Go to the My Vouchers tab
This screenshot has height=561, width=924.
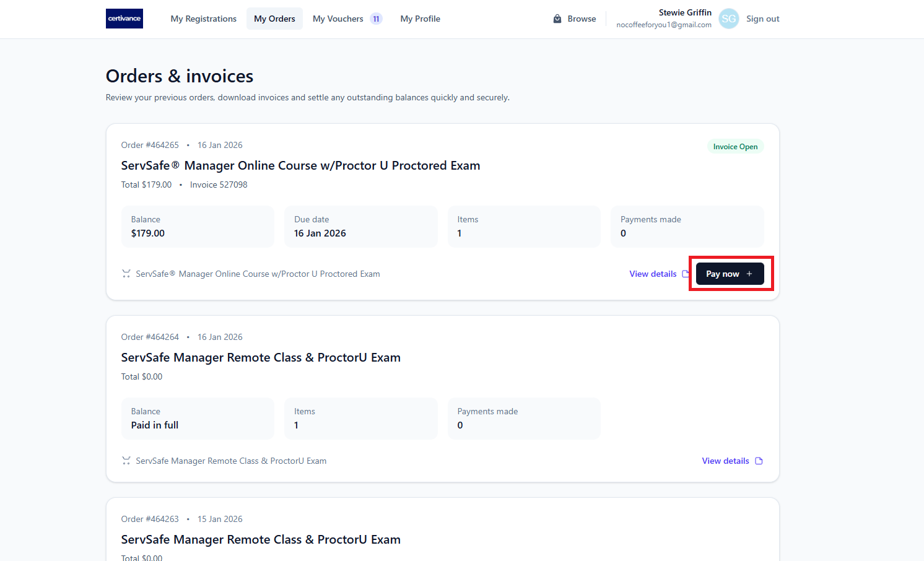tap(338, 19)
